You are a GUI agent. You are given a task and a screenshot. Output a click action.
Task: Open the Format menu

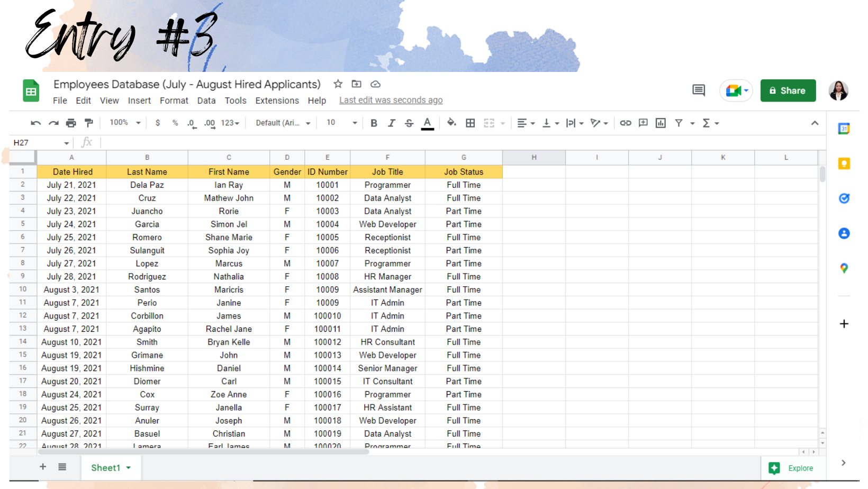[x=174, y=101]
